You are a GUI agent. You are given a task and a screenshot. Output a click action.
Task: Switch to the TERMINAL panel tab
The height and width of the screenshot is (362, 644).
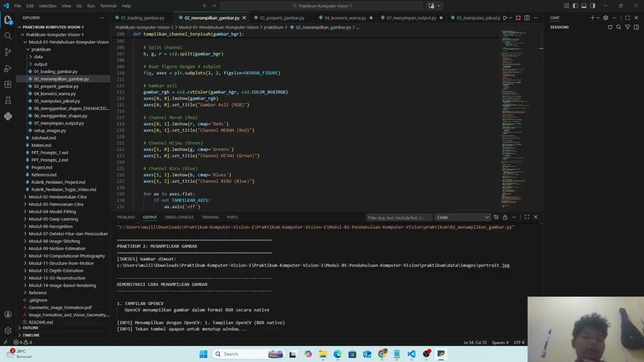210,217
